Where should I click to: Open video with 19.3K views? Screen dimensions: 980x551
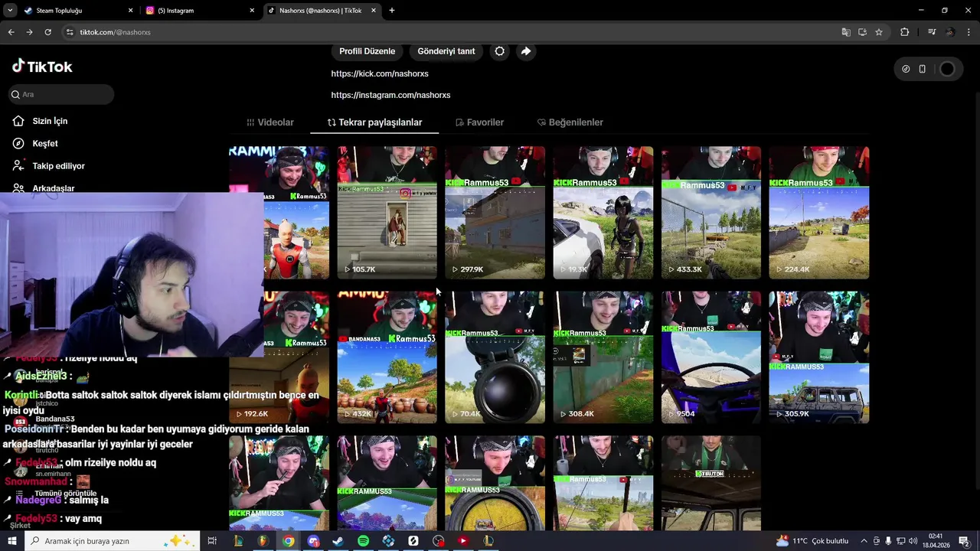coord(603,213)
